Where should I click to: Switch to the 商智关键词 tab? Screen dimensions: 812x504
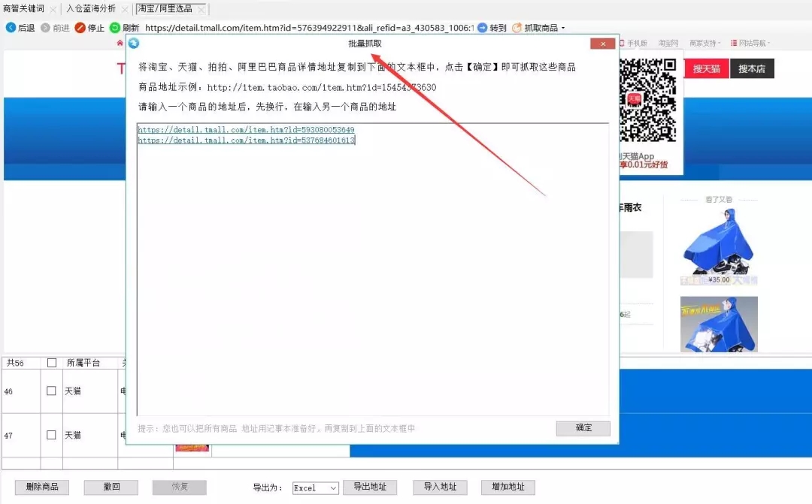pos(24,9)
